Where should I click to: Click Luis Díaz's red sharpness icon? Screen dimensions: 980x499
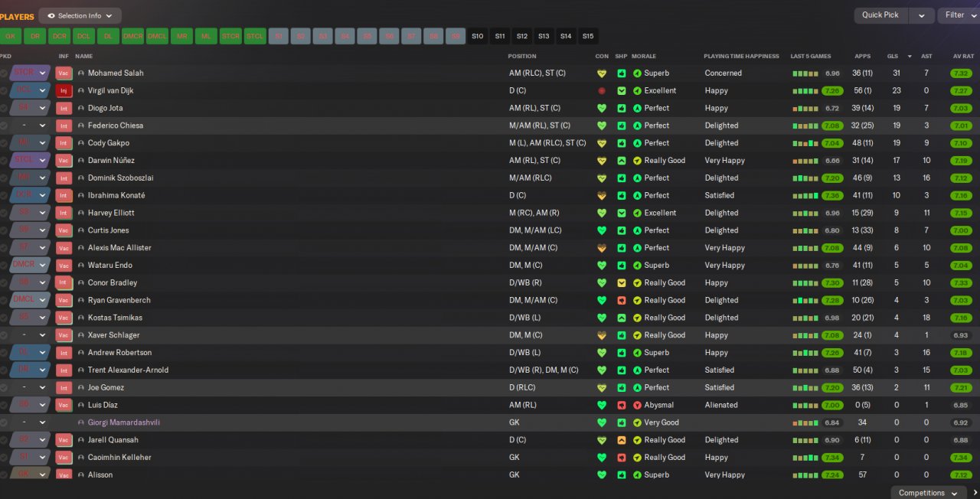pos(621,406)
